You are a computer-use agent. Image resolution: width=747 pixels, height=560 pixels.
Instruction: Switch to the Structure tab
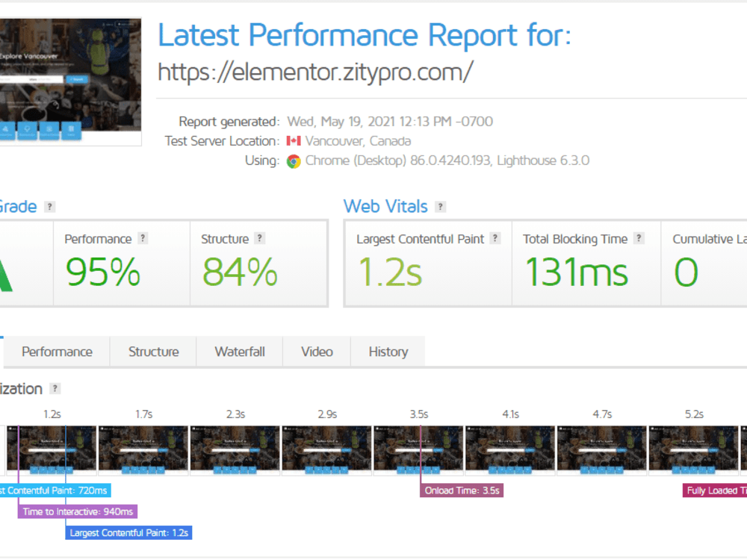tap(153, 352)
